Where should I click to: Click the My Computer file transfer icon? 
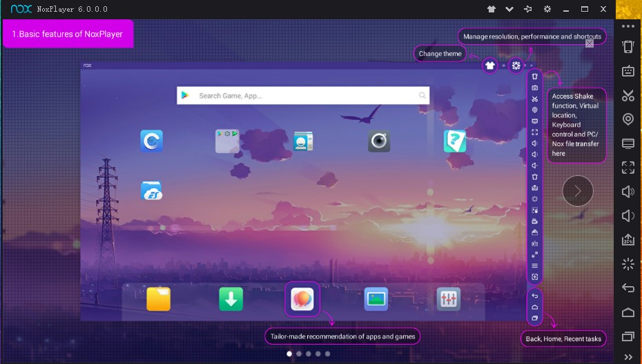click(628, 143)
